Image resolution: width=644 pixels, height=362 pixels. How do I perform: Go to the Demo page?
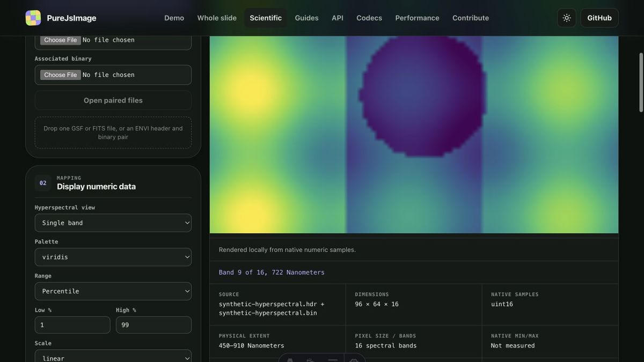[x=174, y=18]
